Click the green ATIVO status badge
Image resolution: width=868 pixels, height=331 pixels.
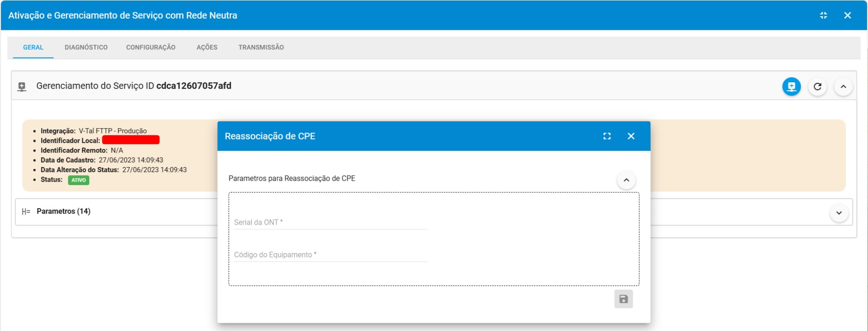click(78, 180)
